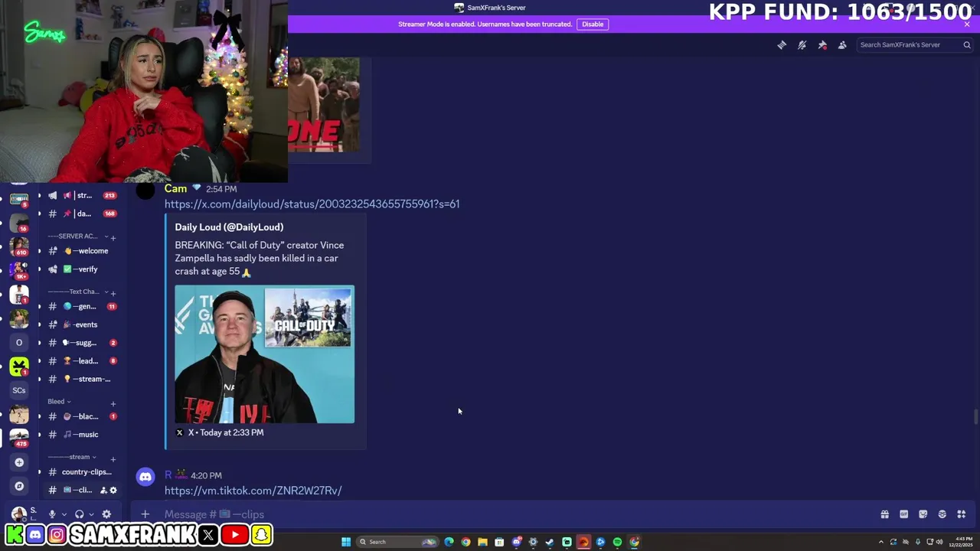Switch to server with 610 badge
This screenshot has width=980, height=551.
19,246
